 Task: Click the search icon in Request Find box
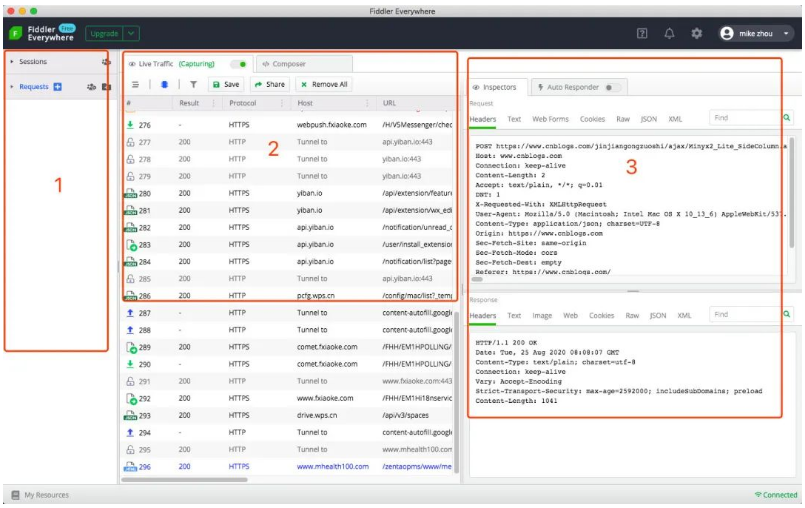787,118
